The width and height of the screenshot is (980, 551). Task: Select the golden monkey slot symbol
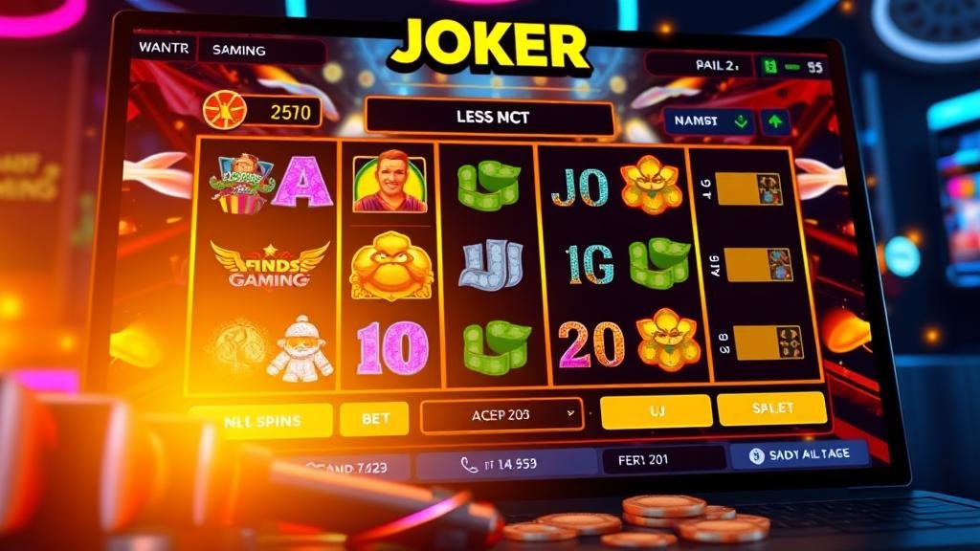click(x=391, y=266)
